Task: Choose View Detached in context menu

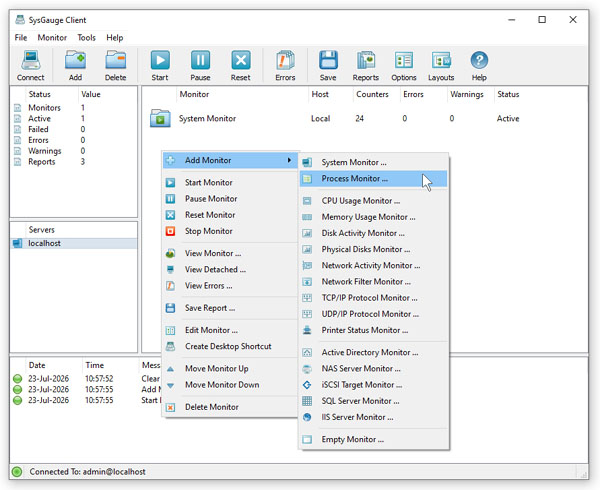Action: [230, 270]
